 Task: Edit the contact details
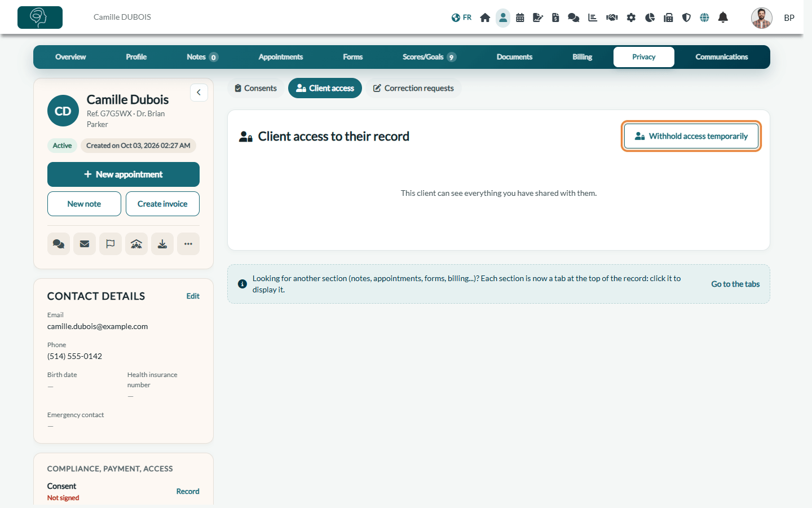pyautogui.click(x=193, y=296)
